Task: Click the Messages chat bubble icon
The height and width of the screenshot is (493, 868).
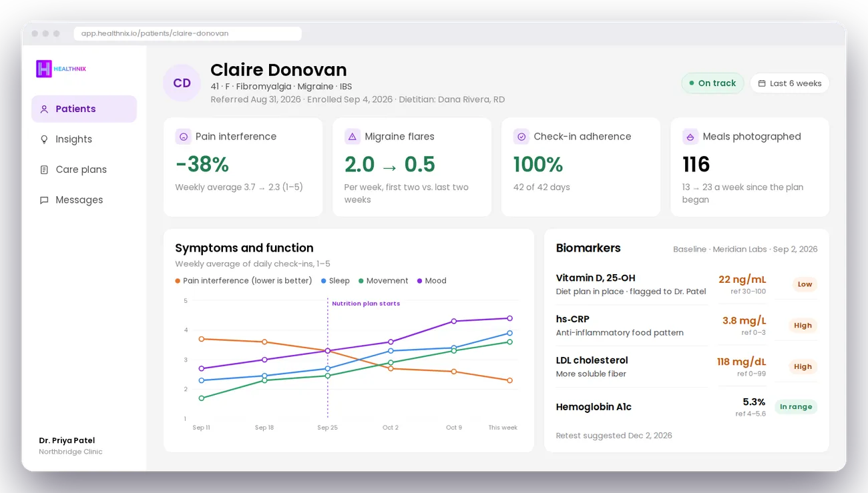Action: click(x=44, y=200)
